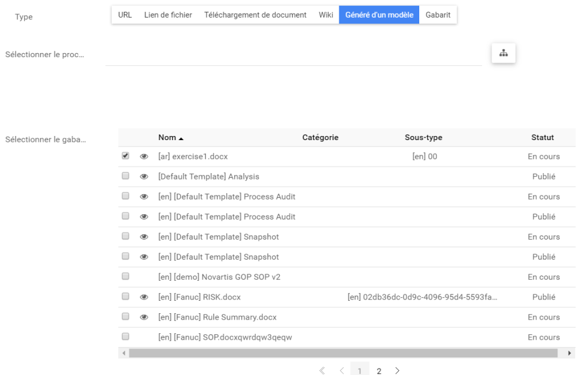
Task: Preview the [Fanuc] Rule Summary.docx template
Action: [x=143, y=317]
